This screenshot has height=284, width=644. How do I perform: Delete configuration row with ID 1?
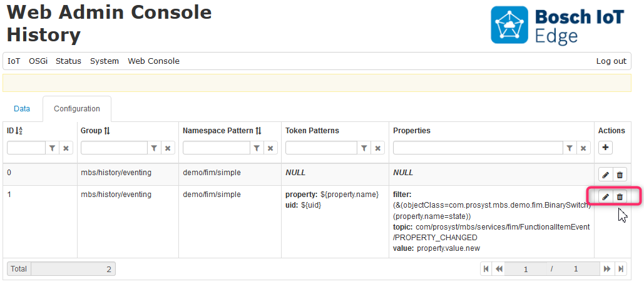click(620, 197)
